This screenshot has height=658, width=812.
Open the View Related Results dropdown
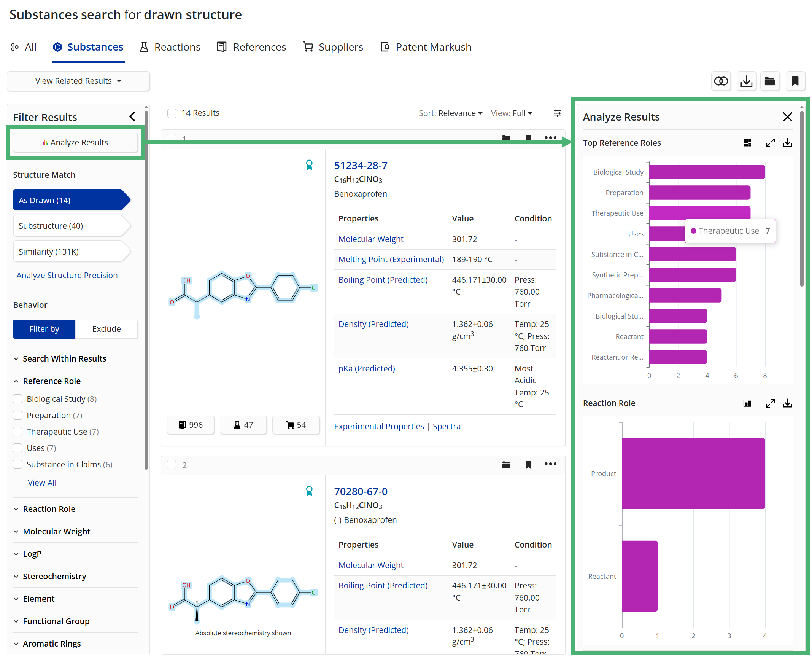[x=78, y=81]
